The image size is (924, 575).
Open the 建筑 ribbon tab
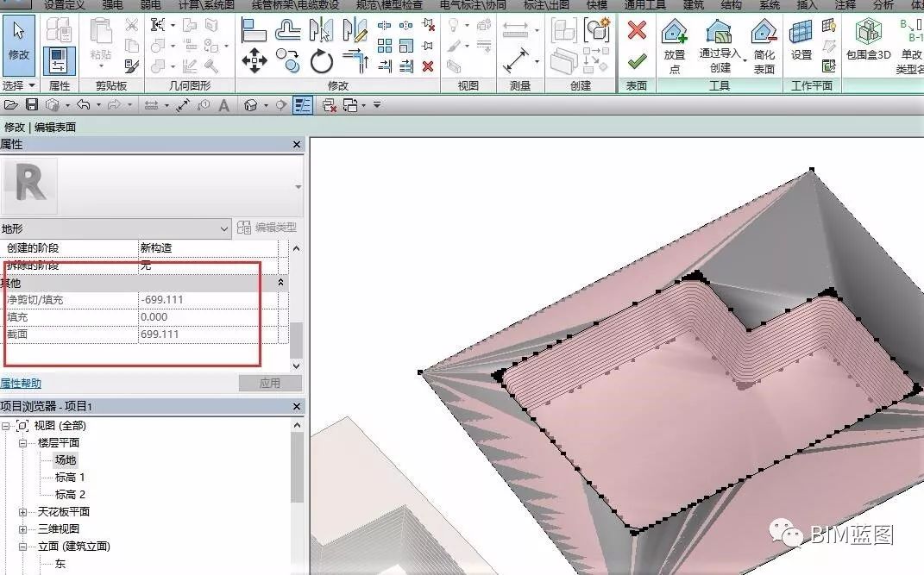tap(694, 5)
